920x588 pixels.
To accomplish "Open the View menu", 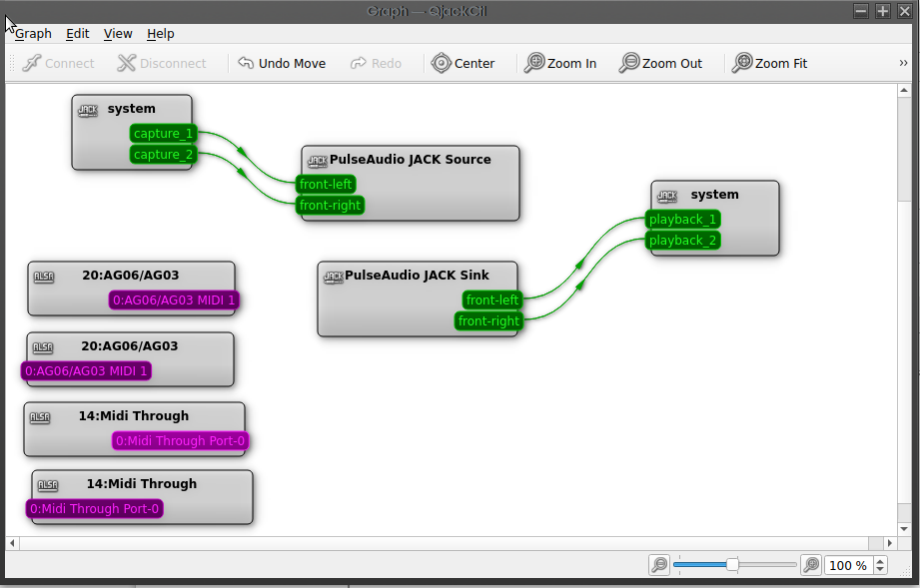I will pyautogui.click(x=118, y=33).
